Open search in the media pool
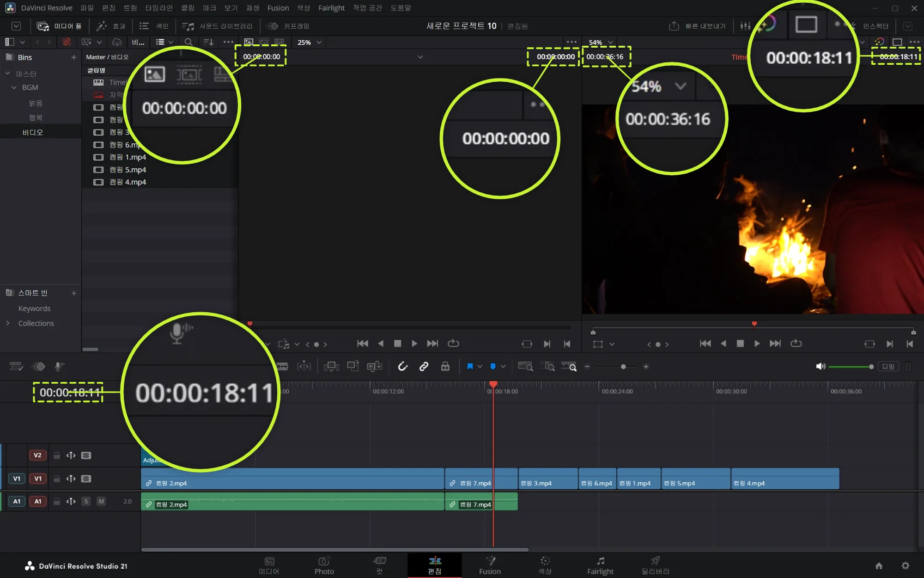 [188, 42]
